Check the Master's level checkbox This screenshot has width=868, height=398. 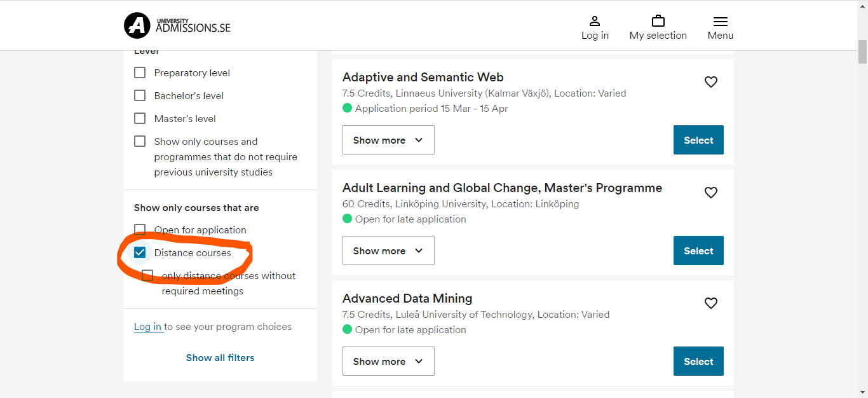pyautogui.click(x=140, y=118)
